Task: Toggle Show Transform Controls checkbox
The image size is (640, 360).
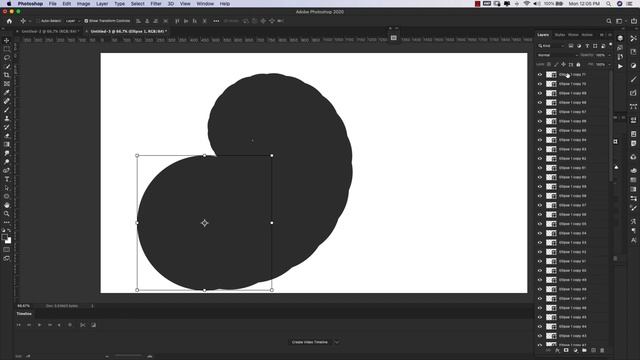Action: 86,21
